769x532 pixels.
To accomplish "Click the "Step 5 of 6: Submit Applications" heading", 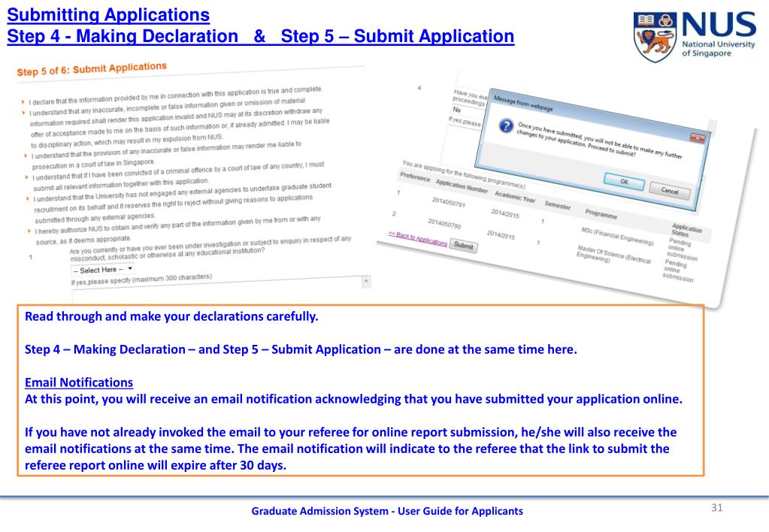I will 92,68.
